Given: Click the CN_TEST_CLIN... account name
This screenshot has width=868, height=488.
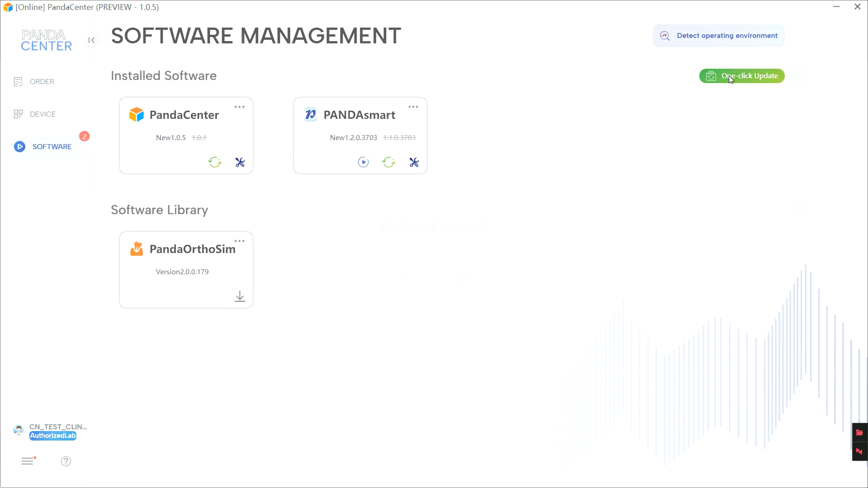Looking at the screenshot, I should tap(58, 427).
